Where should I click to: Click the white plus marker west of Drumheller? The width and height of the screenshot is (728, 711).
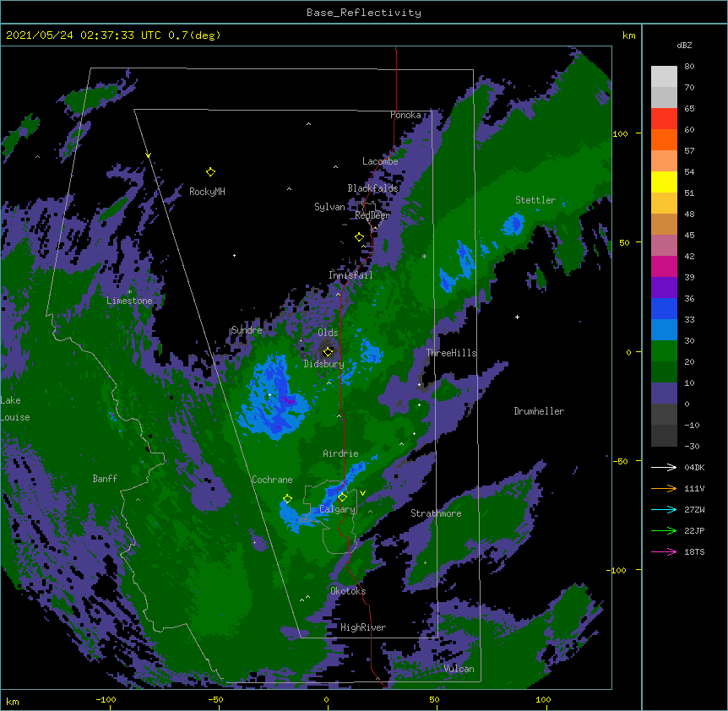tap(517, 317)
